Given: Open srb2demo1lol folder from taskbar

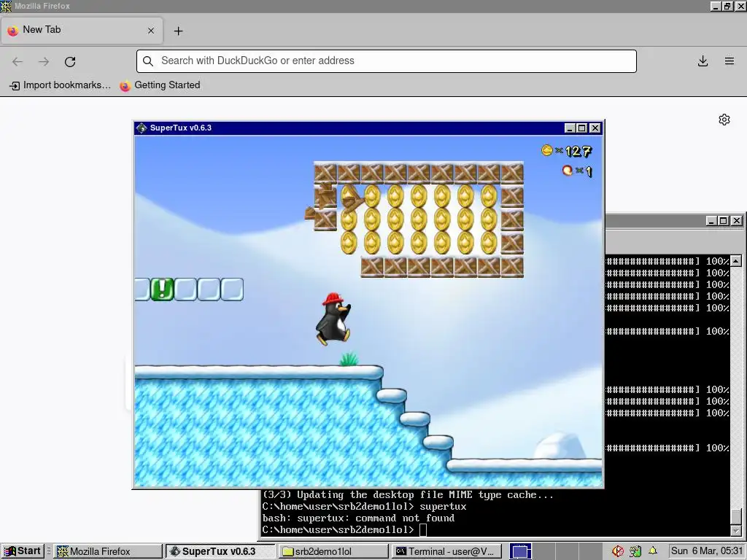Looking at the screenshot, I should click(333, 551).
